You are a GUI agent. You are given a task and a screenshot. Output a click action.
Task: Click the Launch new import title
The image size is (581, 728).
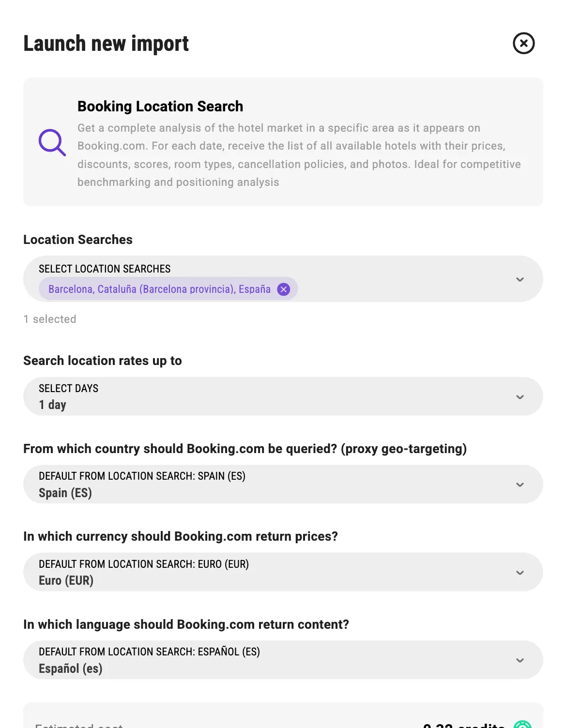(x=106, y=44)
